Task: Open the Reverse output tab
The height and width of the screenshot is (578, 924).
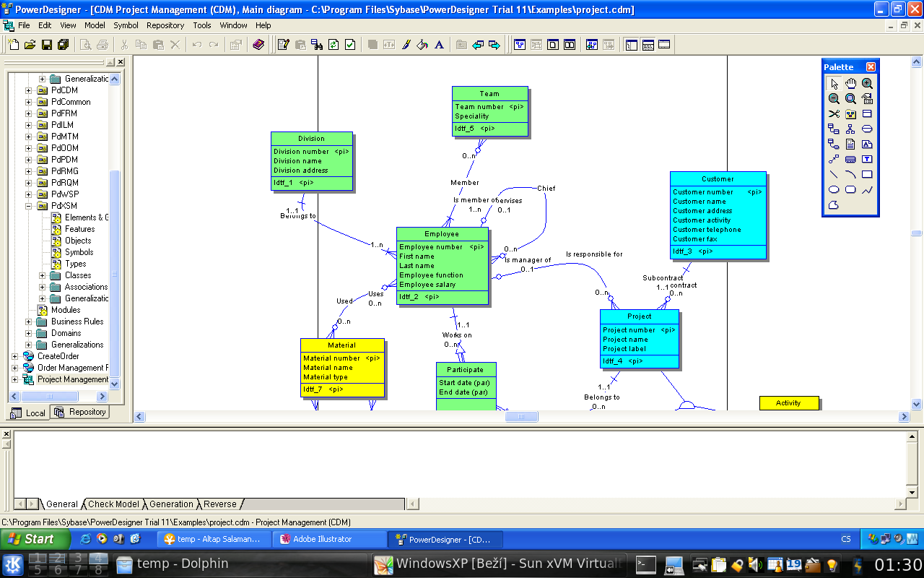Action: (x=220, y=504)
